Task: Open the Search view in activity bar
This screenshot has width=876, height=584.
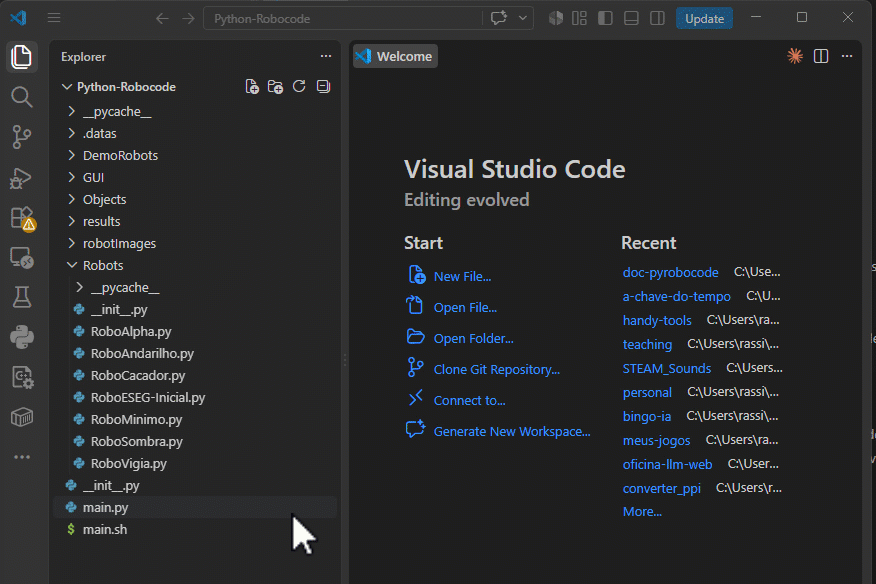Action: [x=22, y=97]
